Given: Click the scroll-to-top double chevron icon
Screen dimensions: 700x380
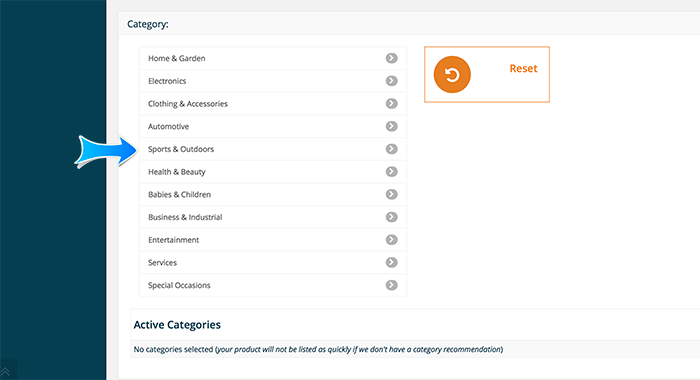Looking at the screenshot, I should click(x=5, y=371).
